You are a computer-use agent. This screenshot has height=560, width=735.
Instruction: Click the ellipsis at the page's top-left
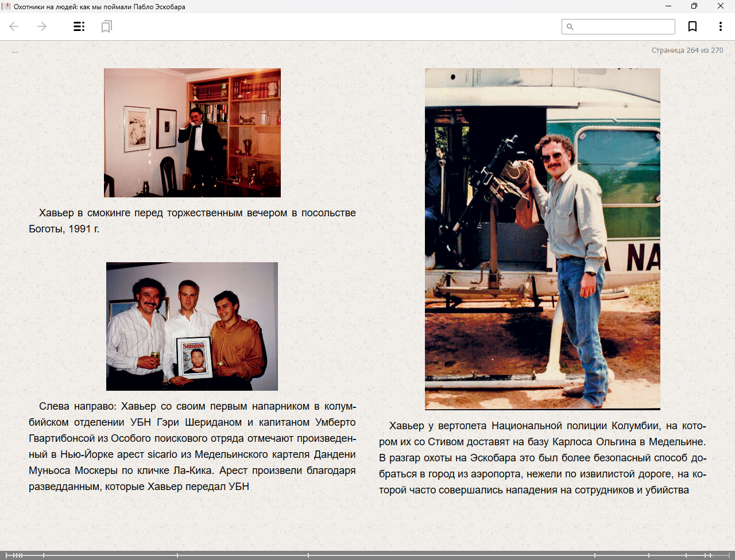[x=15, y=51]
